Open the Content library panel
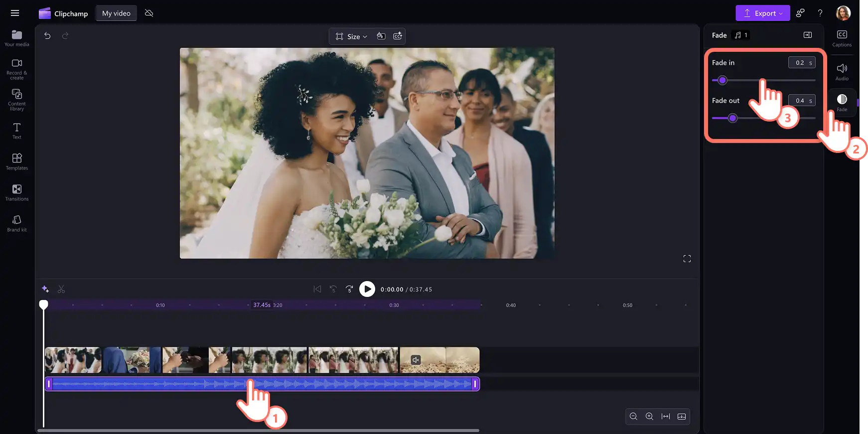 (17, 100)
